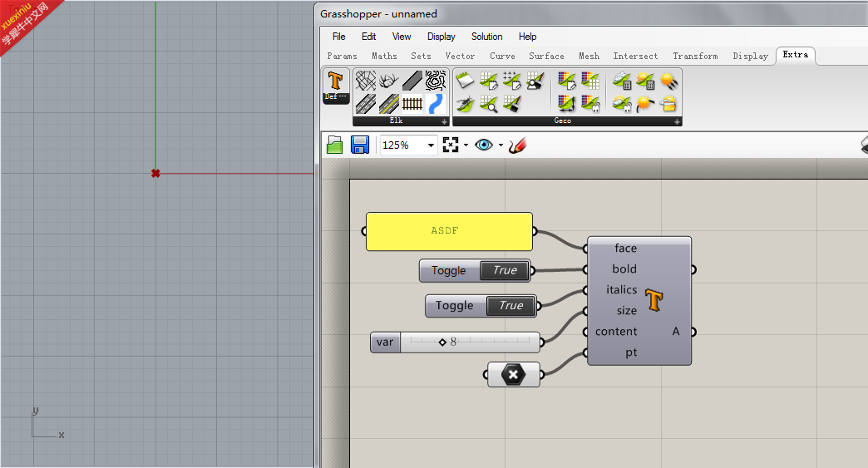The image size is (868, 468).
Task: Select the Elk white-striped highway icon
Action: [365, 104]
